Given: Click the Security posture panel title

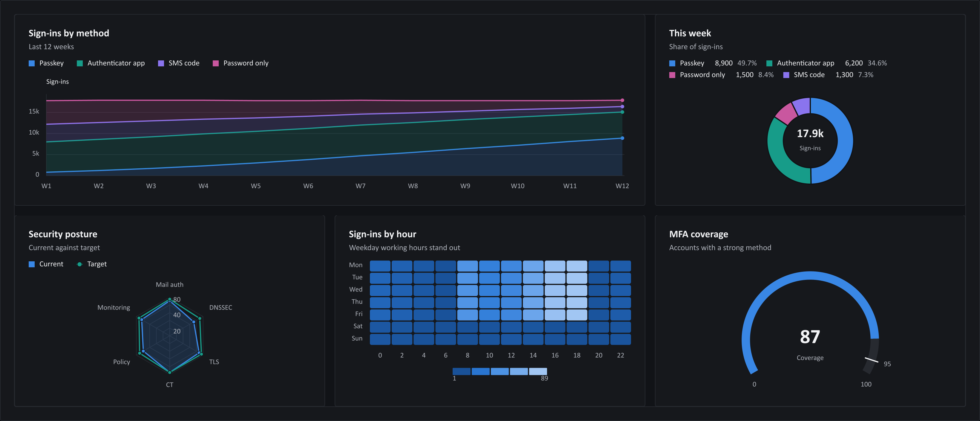Looking at the screenshot, I should tap(63, 234).
